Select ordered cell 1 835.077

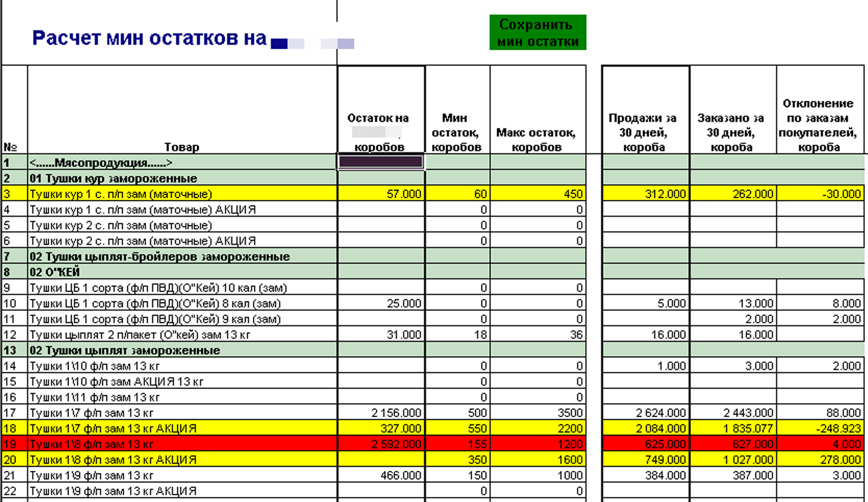tap(733, 428)
